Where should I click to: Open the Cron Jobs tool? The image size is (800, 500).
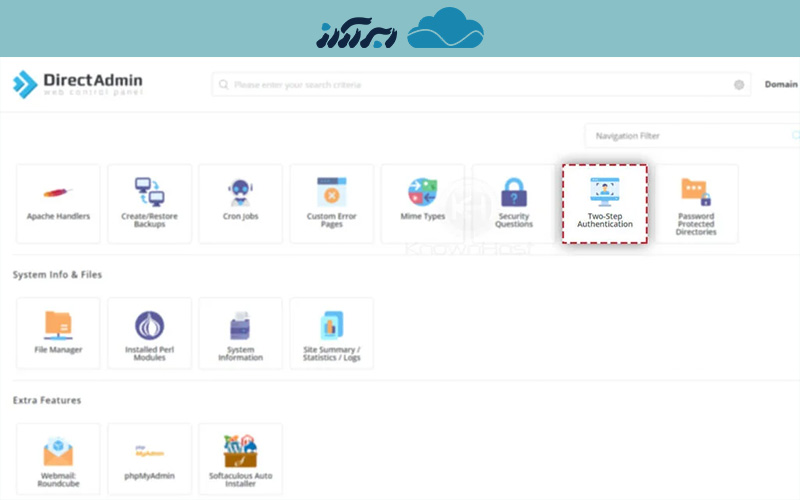[240, 203]
